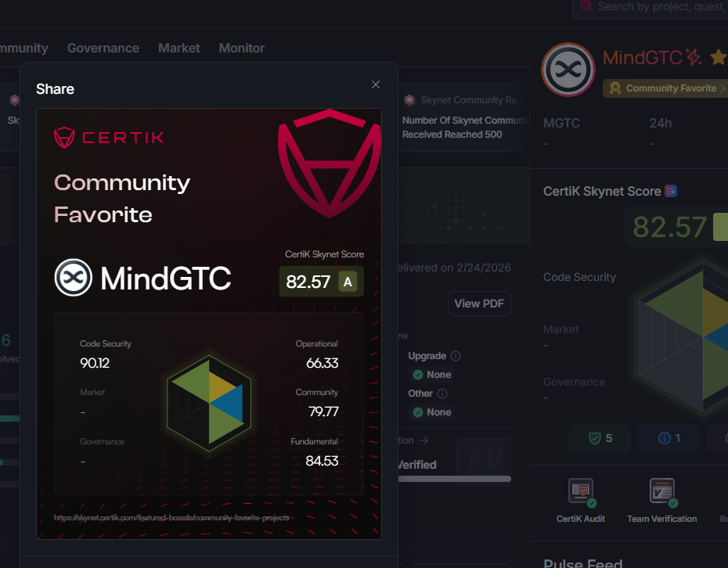Click the Skynet Community Rating shield icon
Screen dimensions: 728x568
[409, 100]
